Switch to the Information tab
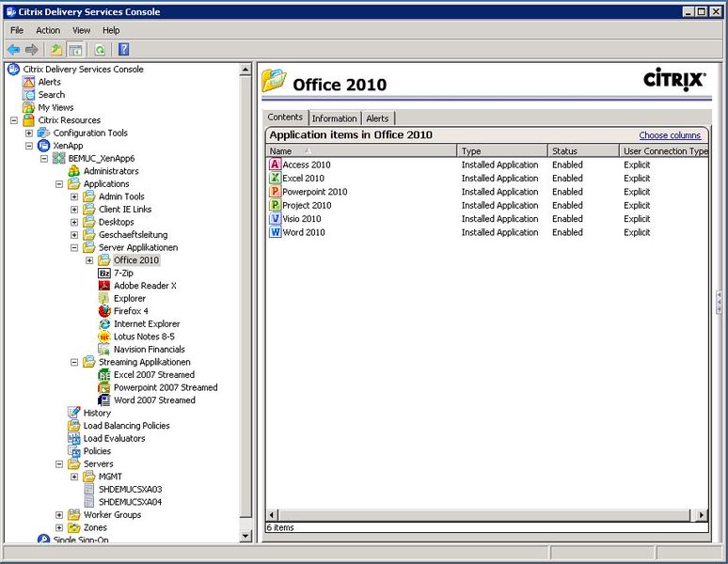728x564 pixels. [x=334, y=118]
